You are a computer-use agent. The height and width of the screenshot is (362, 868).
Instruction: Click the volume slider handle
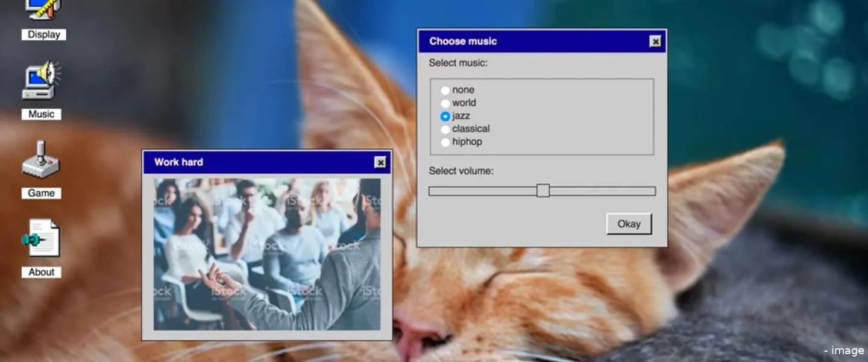pyautogui.click(x=543, y=191)
